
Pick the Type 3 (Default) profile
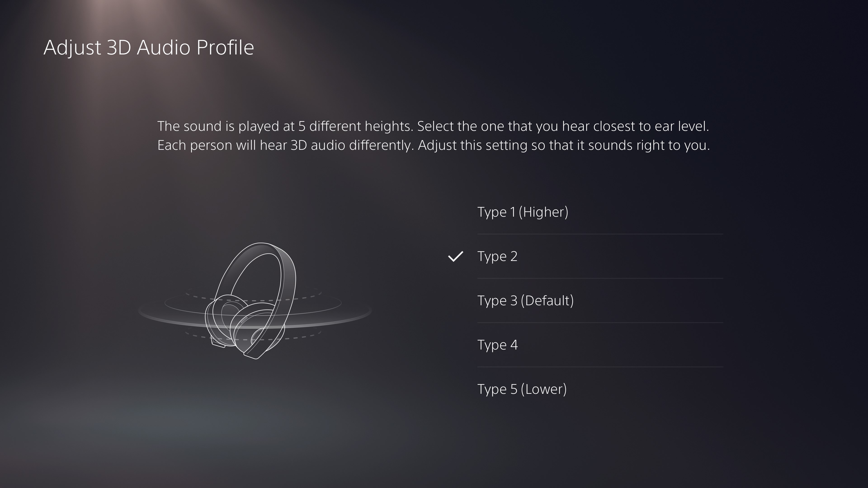600,300
